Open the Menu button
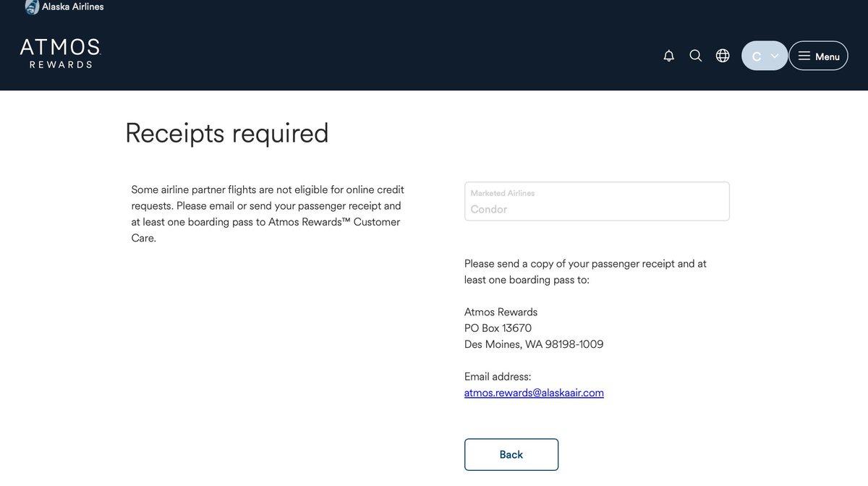Screen dimensions: 868x486 [818, 56]
